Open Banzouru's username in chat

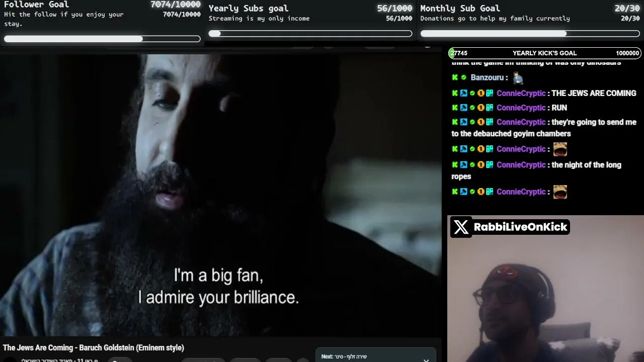[487, 77]
